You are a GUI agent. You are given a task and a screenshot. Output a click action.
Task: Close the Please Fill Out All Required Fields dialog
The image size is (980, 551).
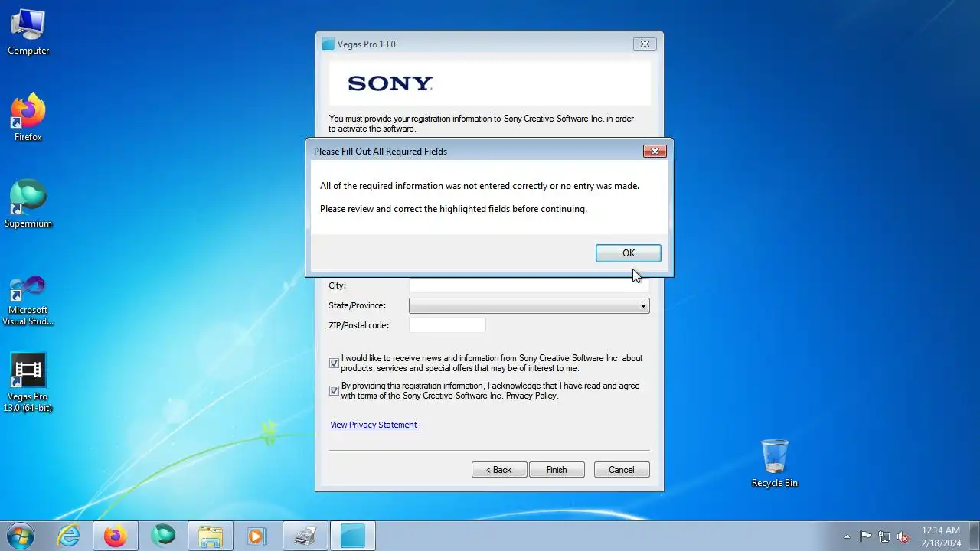tap(655, 152)
